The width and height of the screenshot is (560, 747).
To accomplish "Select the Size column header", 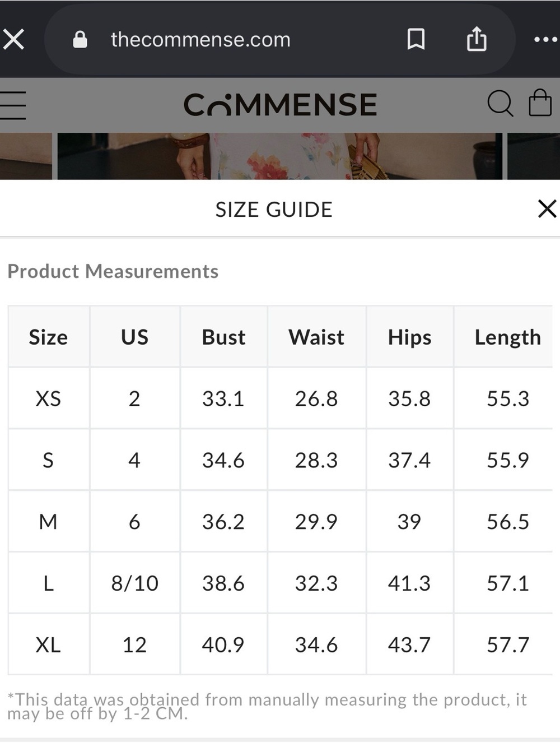I will tap(48, 337).
